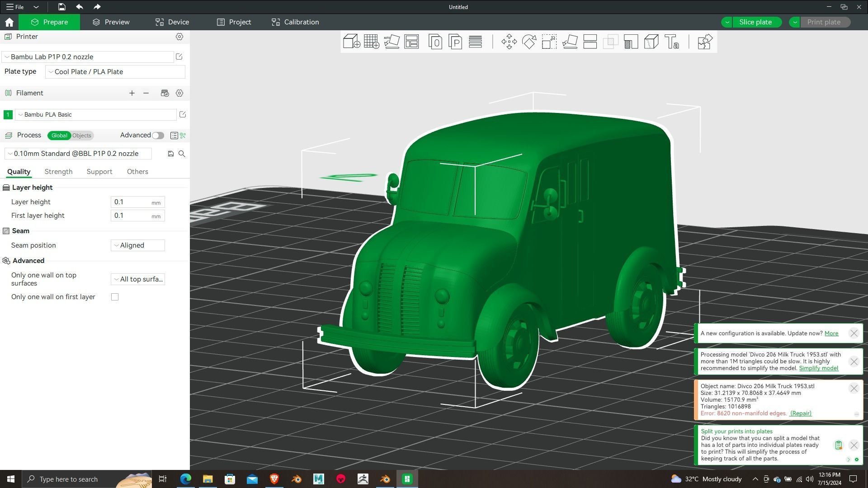Click the Add cube/model toolbar icon
This screenshot has width=868, height=488.
tap(351, 42)
